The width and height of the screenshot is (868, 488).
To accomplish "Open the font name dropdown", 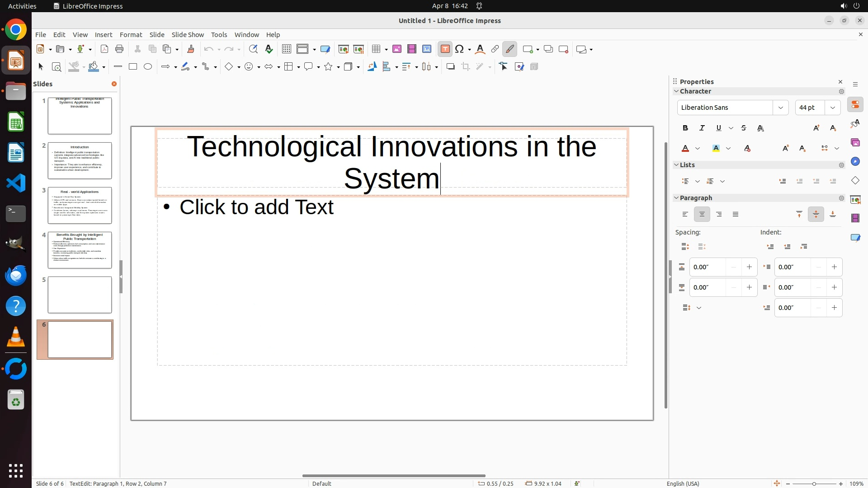I will (x=780, y=108).
